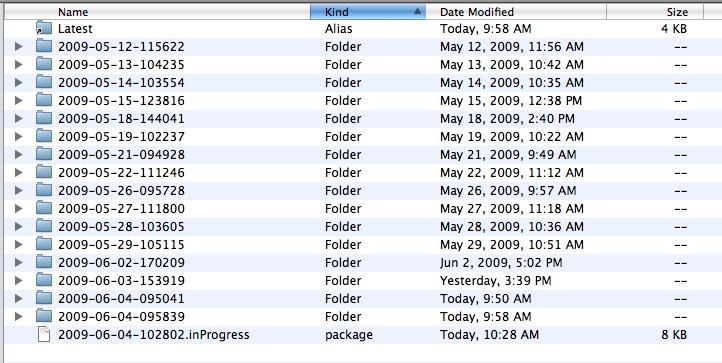Click the package kind cell
Viewport: 722px width, 363px height.
click(x=349, y=335)
